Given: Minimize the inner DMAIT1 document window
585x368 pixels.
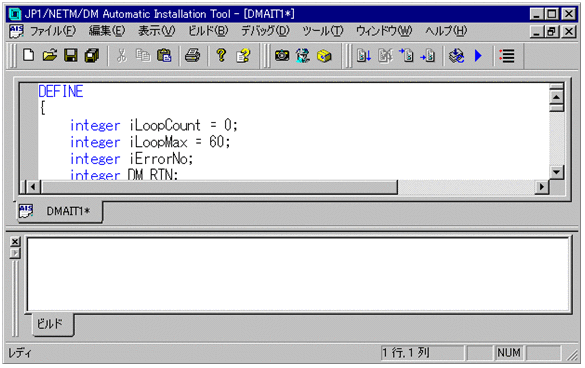Looking at the screenshot, I should click(x=537, y=31).
